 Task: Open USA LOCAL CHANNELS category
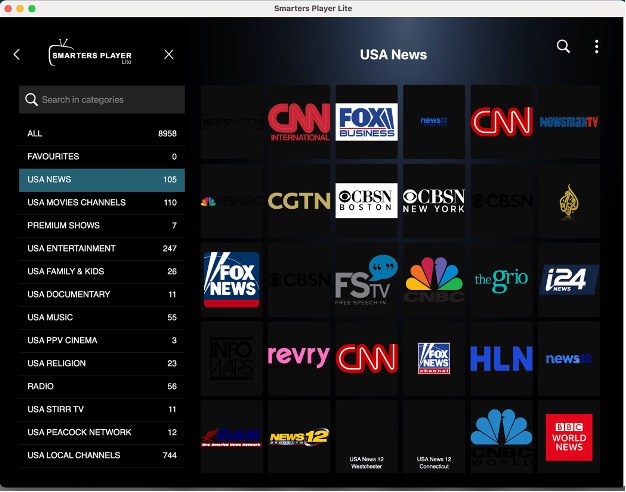pos(102,455)
